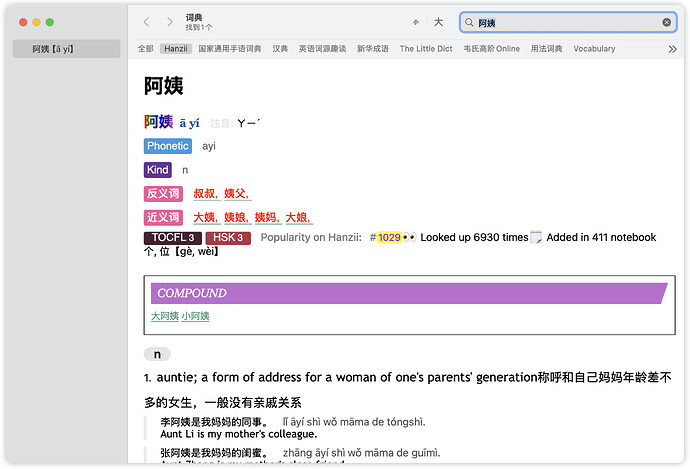Go back with the left chevron
The width and height of the screenshot is (690, 469).
[x=147, y=22]
